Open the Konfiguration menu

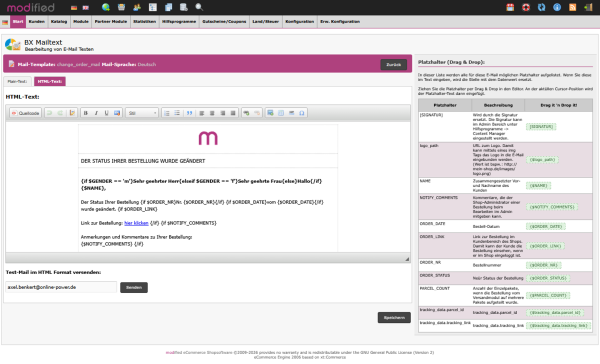click(300, 22)
